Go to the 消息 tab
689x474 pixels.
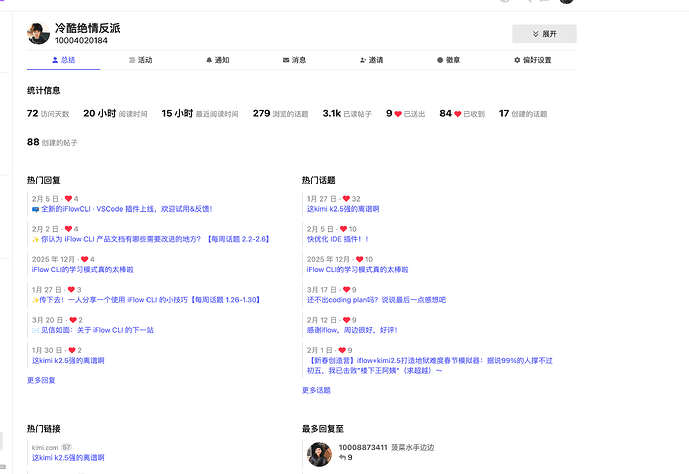[x=294, y=60]
